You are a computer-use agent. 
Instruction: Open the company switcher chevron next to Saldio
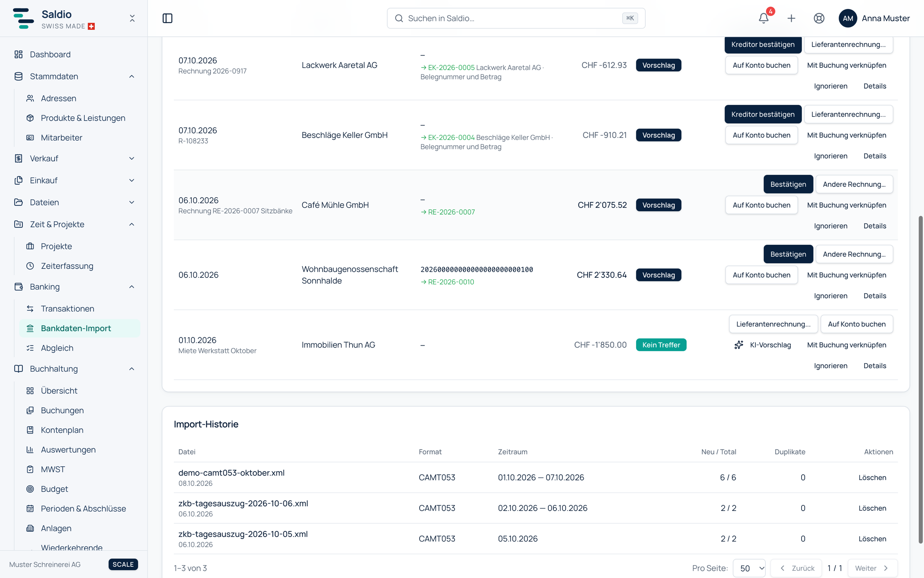(x=132, y=18)
